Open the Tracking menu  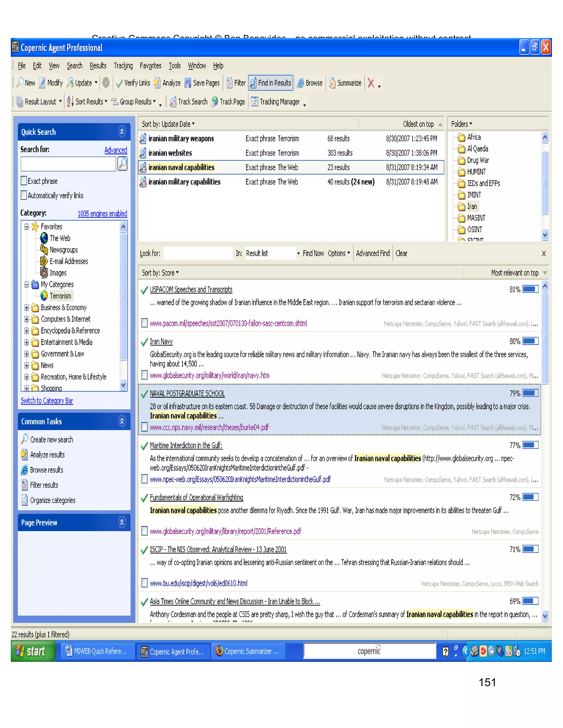tap(123, 66)
